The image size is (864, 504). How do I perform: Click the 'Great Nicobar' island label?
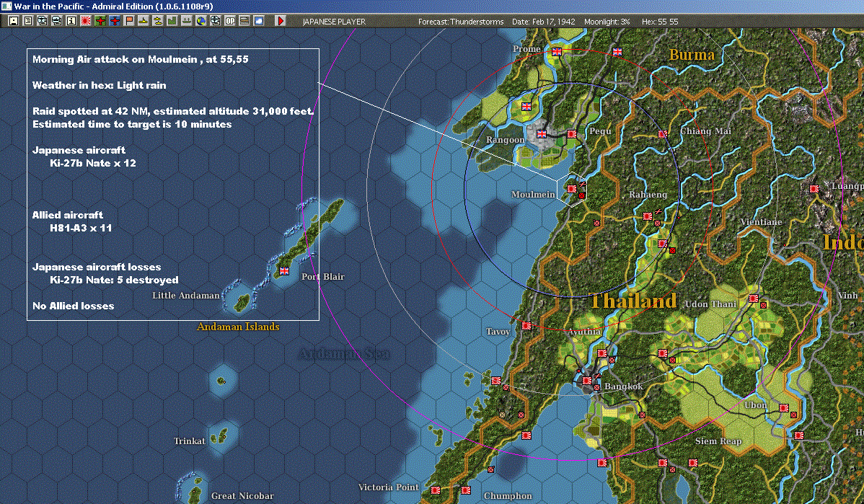[242, 496]
